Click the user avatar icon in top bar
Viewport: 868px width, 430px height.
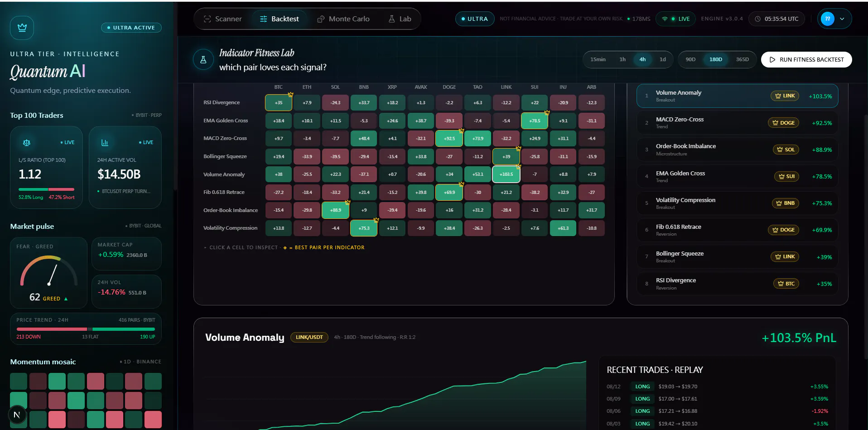pyautogui.click(x=828, y=19)
